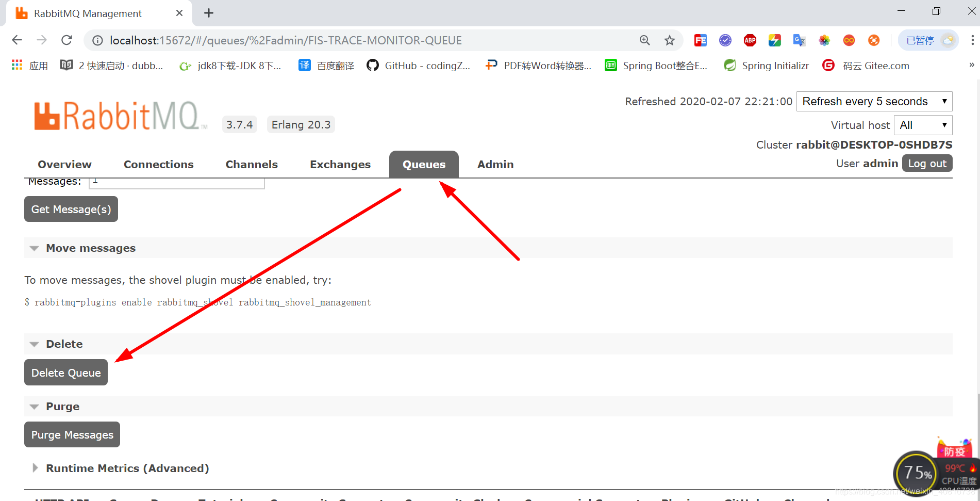Open the FE extension icon
The width and height of the screenshot is (980, 501).
[x=700, y=40]
